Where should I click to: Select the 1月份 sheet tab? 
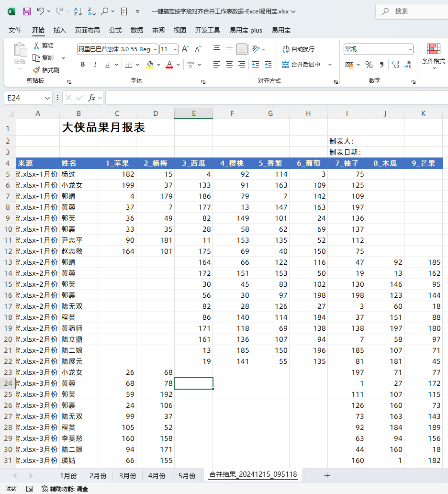(x=68, y=475)
